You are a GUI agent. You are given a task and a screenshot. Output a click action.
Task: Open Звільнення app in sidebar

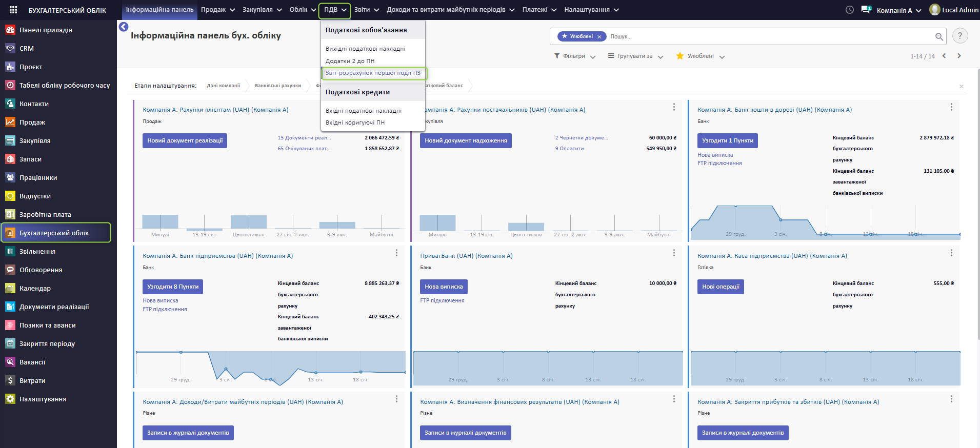(37, 251)
